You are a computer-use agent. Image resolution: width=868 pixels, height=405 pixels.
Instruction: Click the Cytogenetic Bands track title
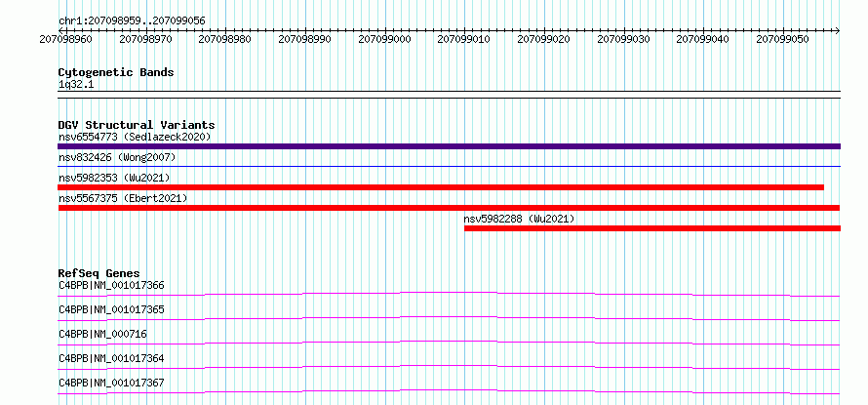116,72
